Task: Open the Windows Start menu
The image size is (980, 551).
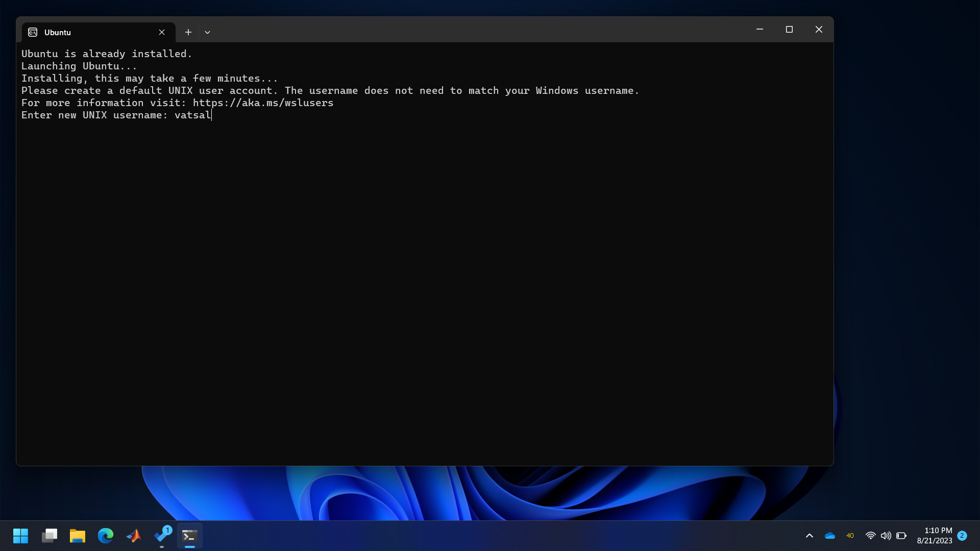Action: pyautogui.click(x=21, y=536)
